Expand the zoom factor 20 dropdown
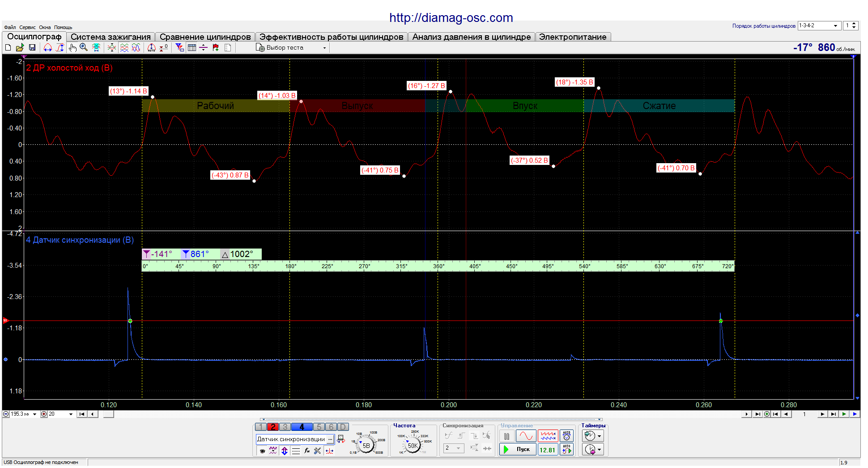Viewport: 868px width, 468px height. (x=71, y=414)
